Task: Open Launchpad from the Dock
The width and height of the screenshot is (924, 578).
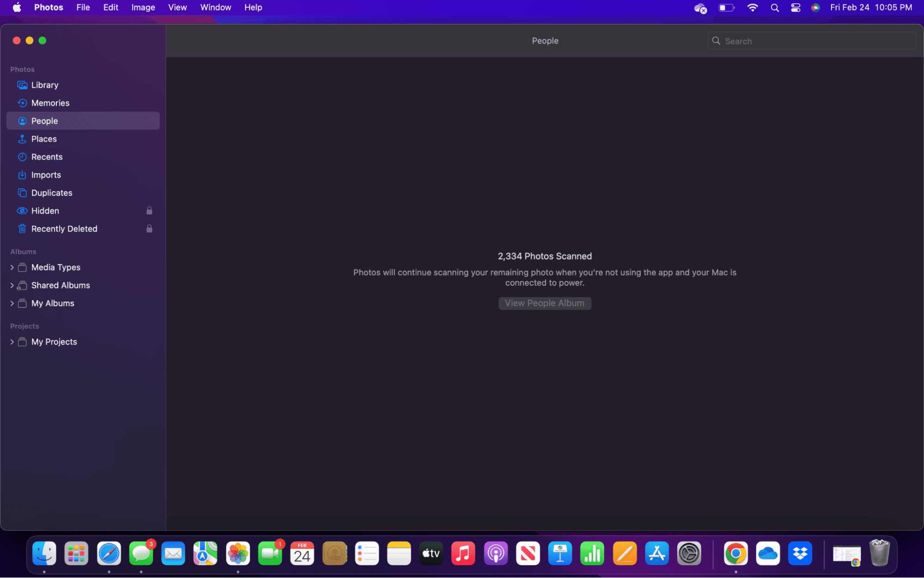Action: 76,553
